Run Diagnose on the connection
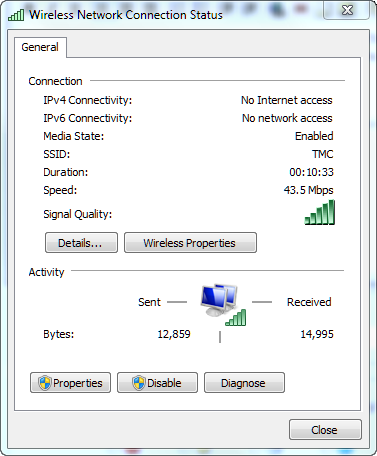Screen dimensions: 377x456 pyautogui.click(x=244, y=383)
